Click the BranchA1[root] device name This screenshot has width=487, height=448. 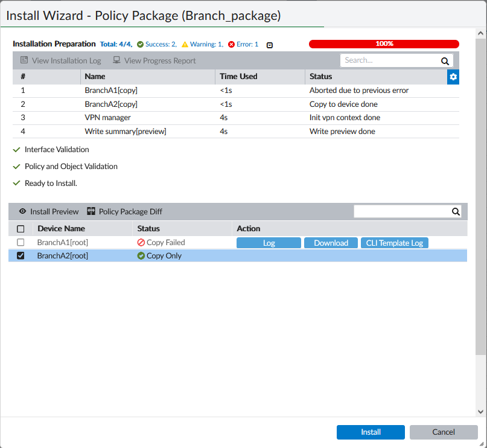pos(62,242)
